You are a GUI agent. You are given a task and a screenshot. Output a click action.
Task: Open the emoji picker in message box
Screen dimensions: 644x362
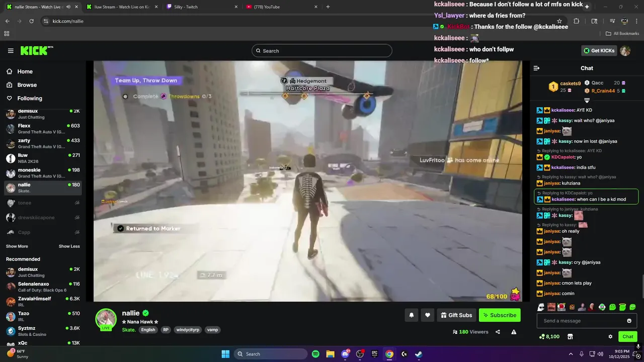click(629, 321)
